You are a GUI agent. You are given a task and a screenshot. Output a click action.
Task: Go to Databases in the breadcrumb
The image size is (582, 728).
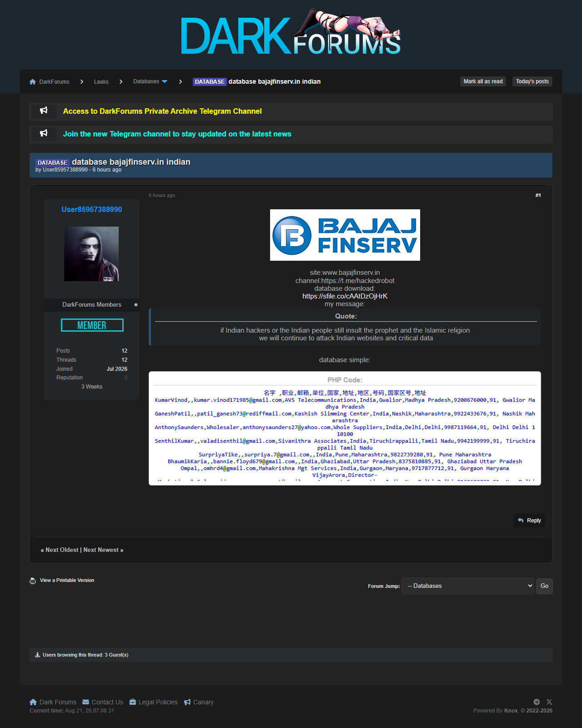tap(146, 82)
